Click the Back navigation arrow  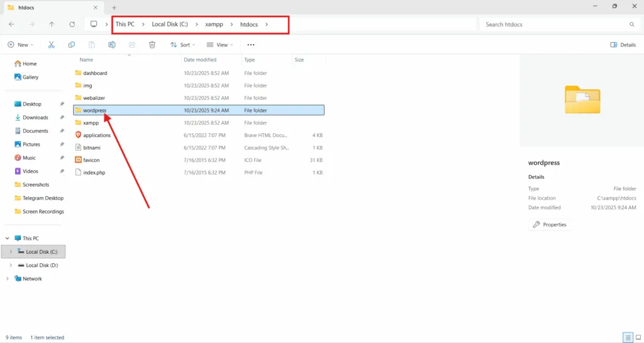pyautogui.click(x=11, y=24)
